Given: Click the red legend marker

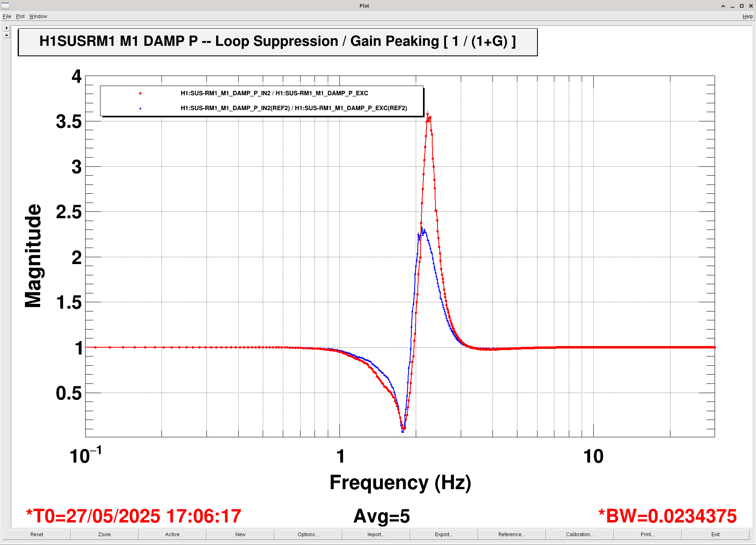Looking at the screenshot, I should [140, 93].
